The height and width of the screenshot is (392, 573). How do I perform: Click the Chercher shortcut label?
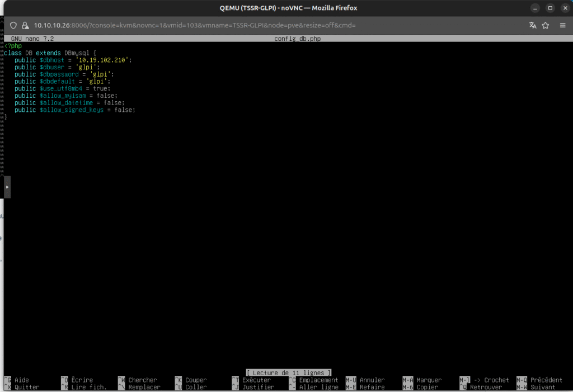(142, 380)
